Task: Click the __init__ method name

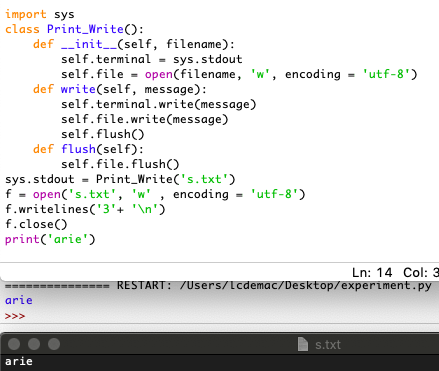Action: 89,44
